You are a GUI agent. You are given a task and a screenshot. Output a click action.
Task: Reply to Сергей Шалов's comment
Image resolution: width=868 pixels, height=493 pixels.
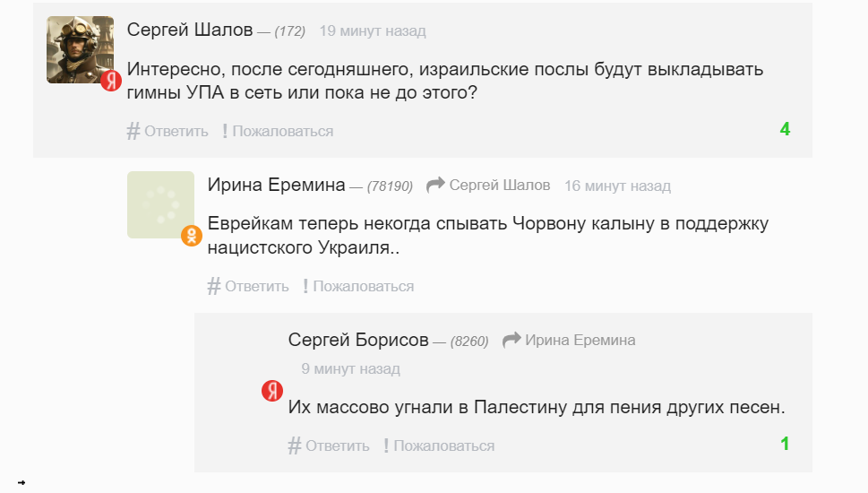(176, 131)
